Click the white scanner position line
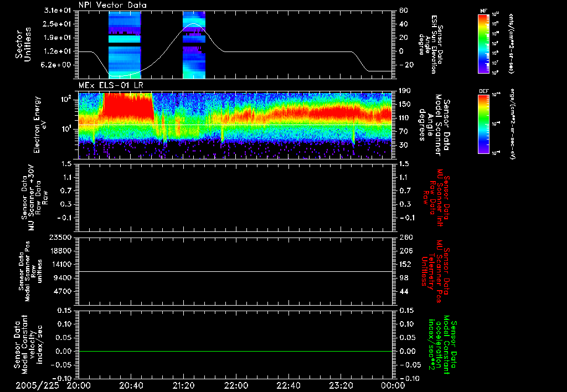Image resolution: width=567 pixels, height=392 pixels. [235, 271]
